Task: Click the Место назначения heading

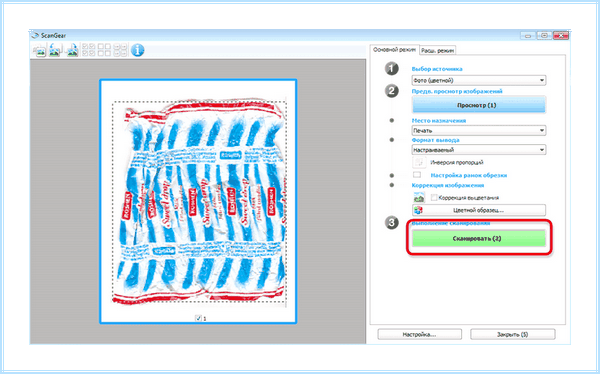Action: (439, 121)
